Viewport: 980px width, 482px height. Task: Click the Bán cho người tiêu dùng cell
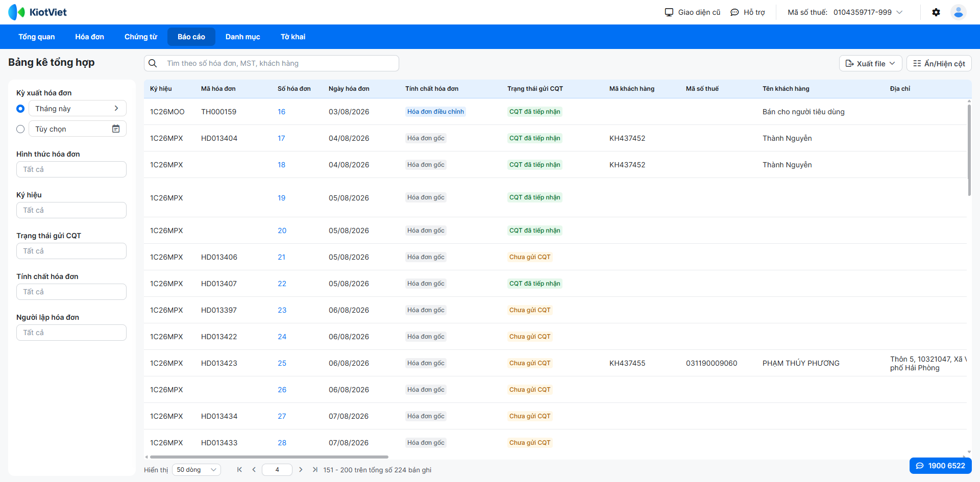coord(803,112)
